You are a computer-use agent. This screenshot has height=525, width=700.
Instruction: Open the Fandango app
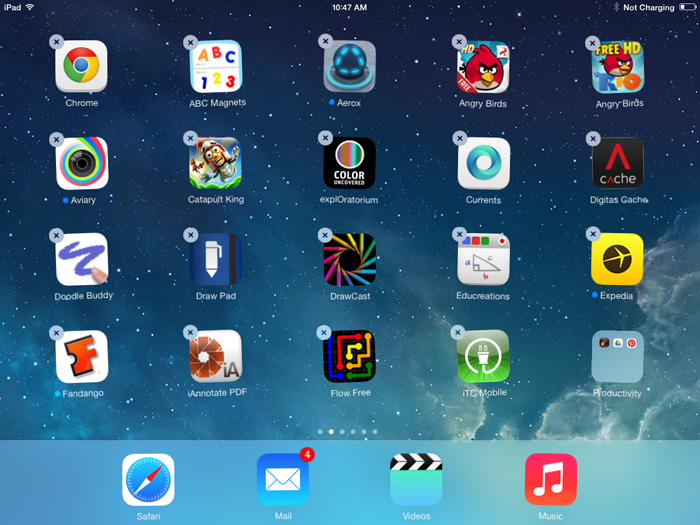pyautogui.click(x=82, y=357)
